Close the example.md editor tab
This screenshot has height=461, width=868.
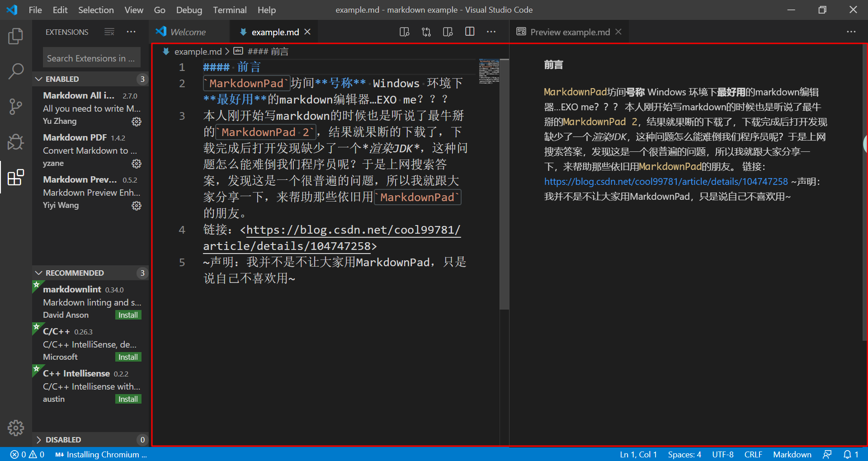[x=307, y=32]
